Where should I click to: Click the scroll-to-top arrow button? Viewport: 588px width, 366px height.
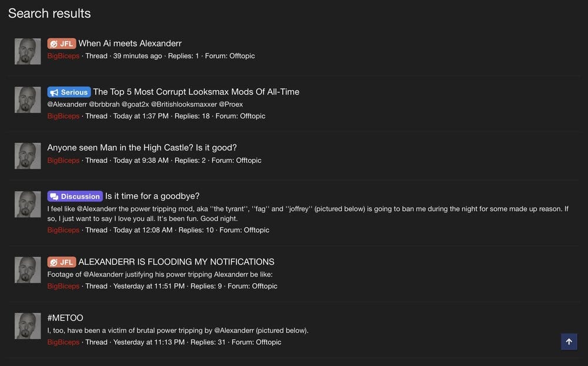click(569, 342)
